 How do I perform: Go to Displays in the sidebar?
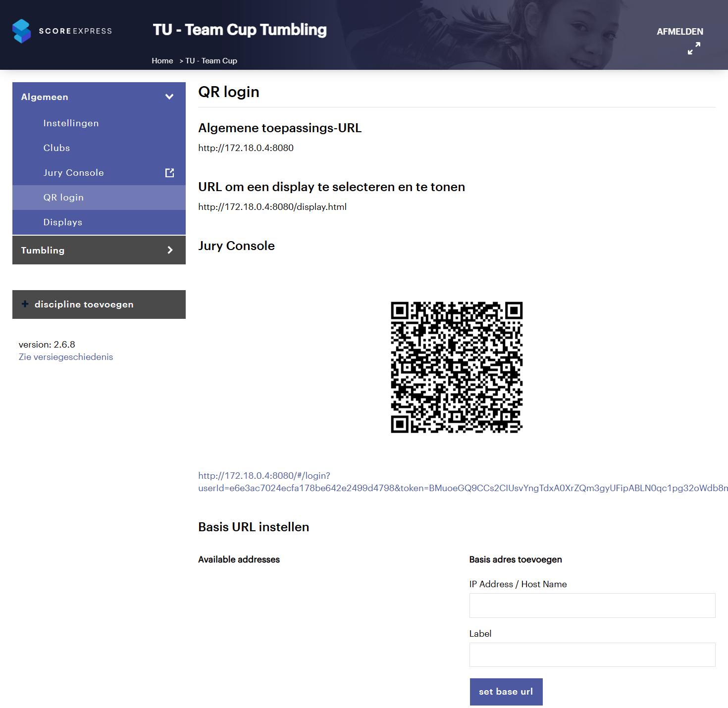[x=63, y=222]
